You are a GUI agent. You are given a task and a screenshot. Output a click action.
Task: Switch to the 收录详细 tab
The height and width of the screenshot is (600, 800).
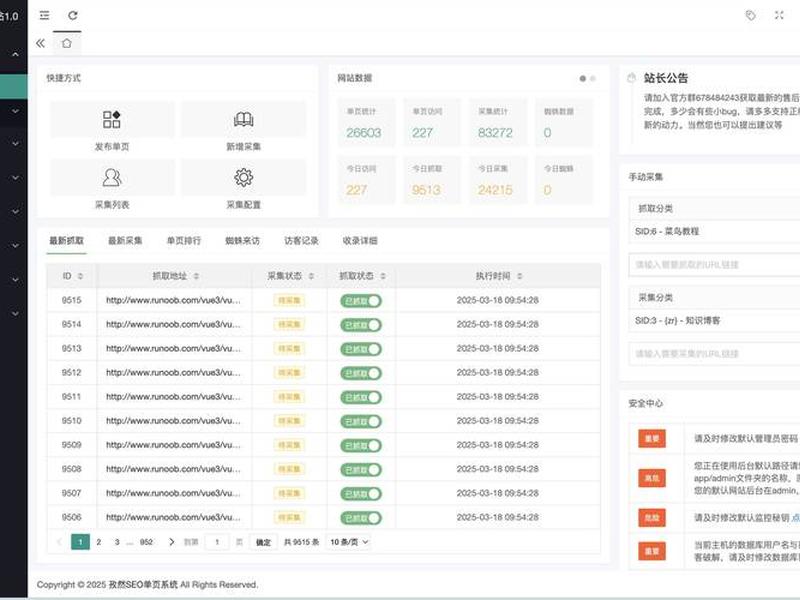pos(360,241)
